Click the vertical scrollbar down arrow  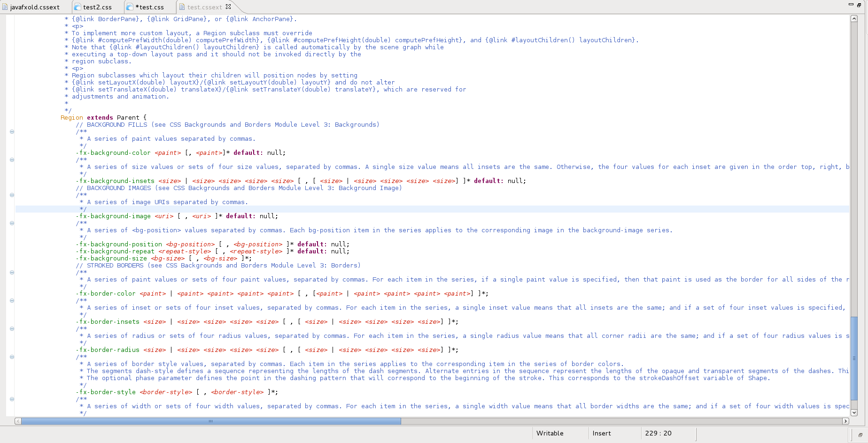click(854, 412)
